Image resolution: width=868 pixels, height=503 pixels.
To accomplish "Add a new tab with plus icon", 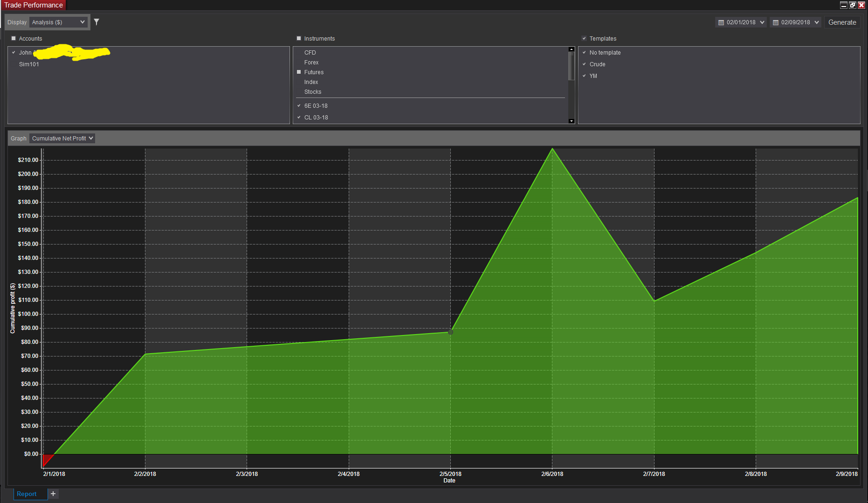I will pyautogui.click(x=53, y=494).
